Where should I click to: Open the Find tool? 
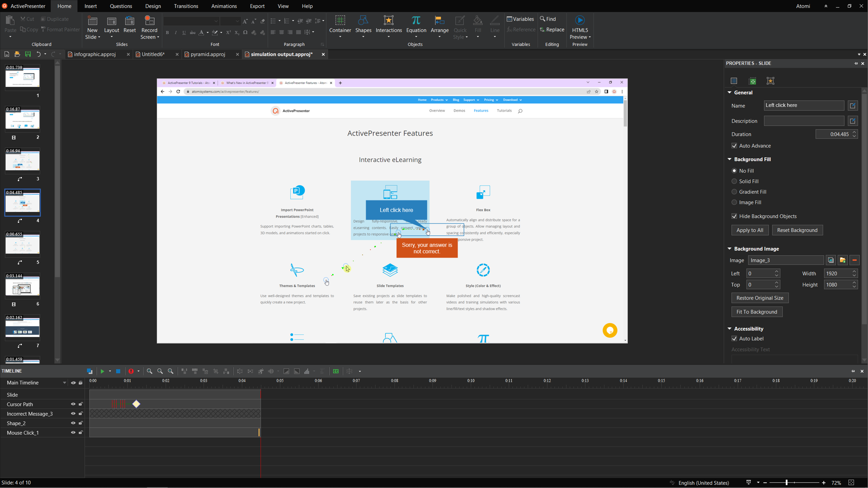(x=548, y=19)
